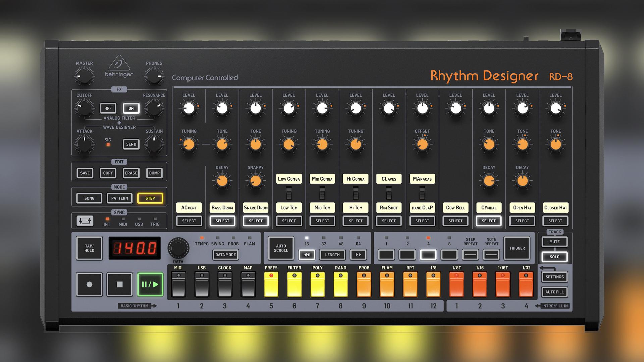
Task: Tap the orange RPT step key
Action: [410, 285]
